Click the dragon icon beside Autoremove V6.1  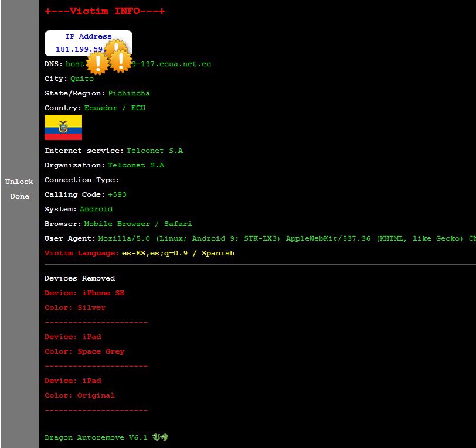[160, 437]
